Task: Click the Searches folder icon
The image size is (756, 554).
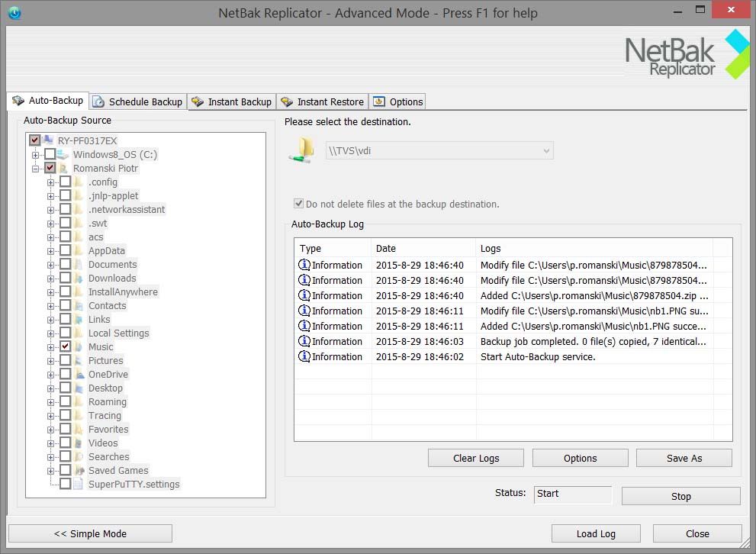Action: coord(79,456)
